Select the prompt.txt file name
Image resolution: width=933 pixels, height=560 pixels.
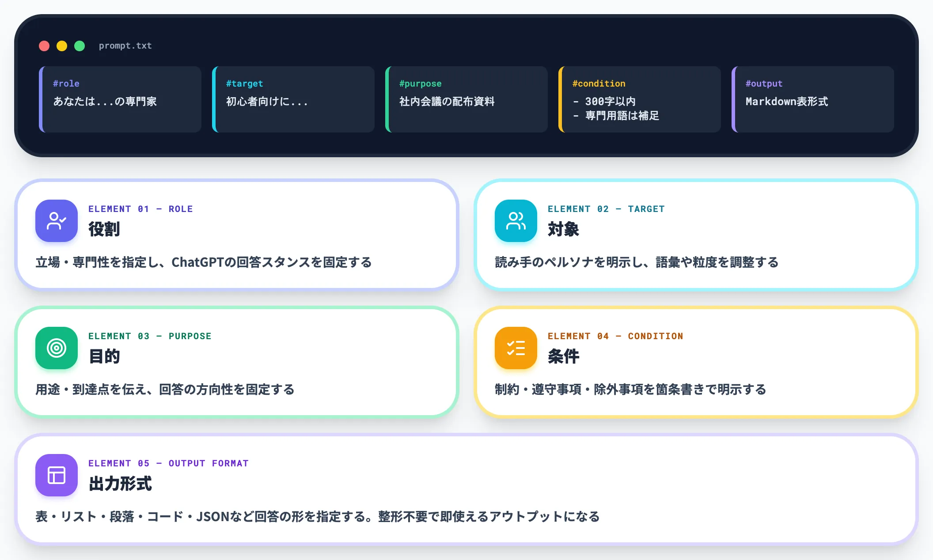click(x=125, y=45)
